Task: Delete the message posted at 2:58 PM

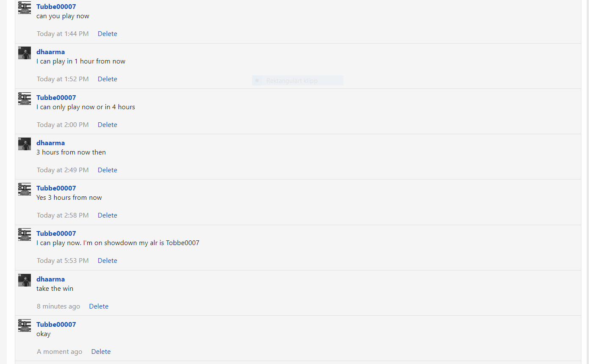Action: (x=108, y=215)
